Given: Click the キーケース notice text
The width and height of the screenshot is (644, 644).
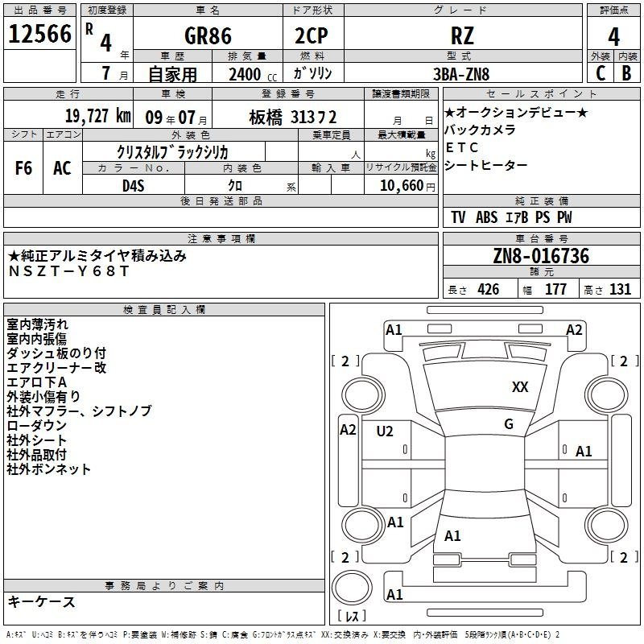Looking at the screenshot, I should [x=42, y=601].
